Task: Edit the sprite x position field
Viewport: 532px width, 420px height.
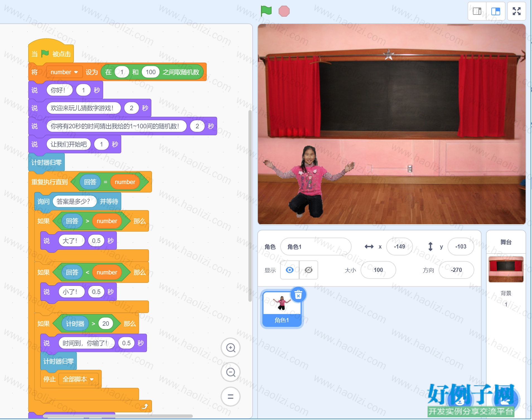Action: tap(400, 247)
